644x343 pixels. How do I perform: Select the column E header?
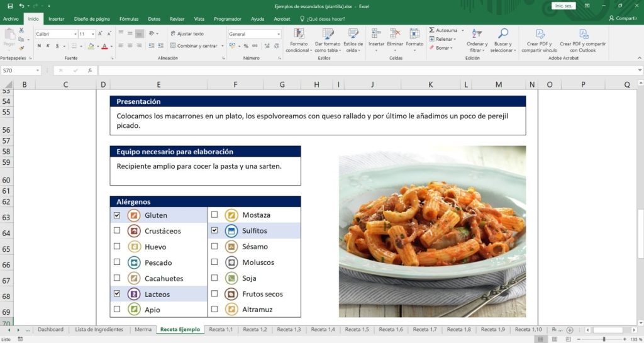[158, 84]
